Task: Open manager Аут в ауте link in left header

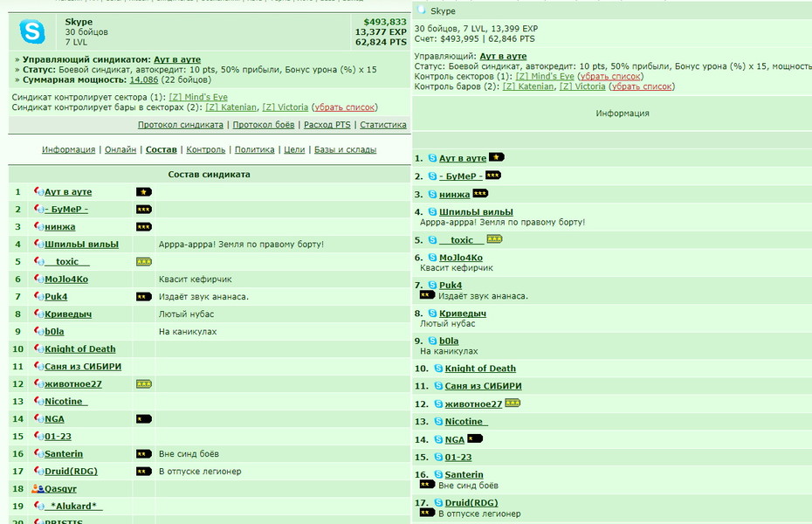Action: coord(177,59)
